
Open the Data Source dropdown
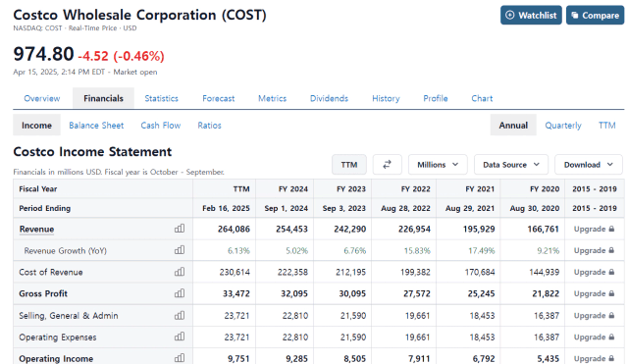[x=511, y=165]
